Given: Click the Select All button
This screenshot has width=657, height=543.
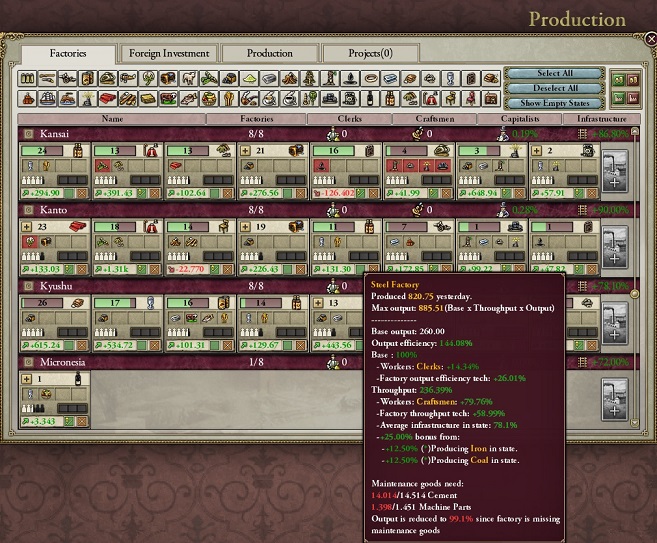Looking at the screenshot, I should coord(547,73).
